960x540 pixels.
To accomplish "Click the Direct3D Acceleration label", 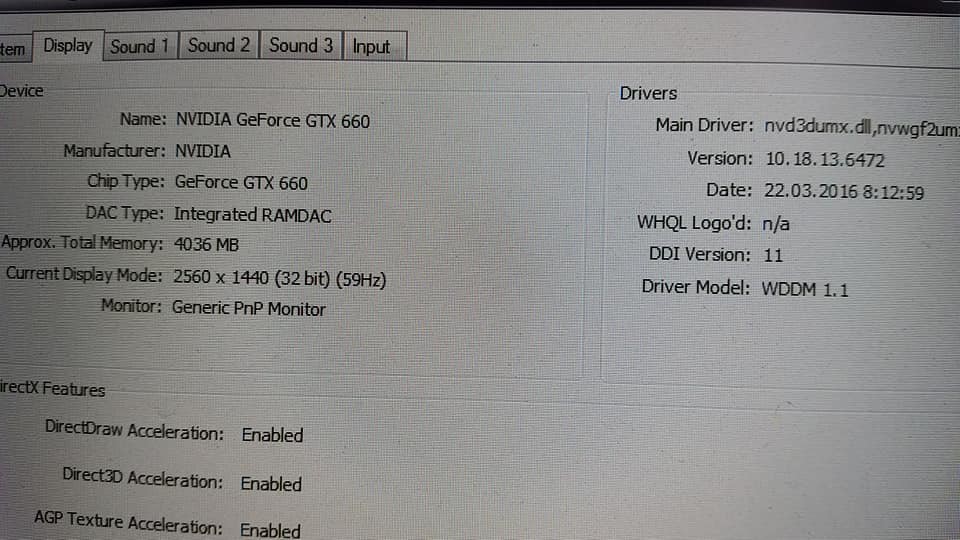I will (x=143, y=478).
